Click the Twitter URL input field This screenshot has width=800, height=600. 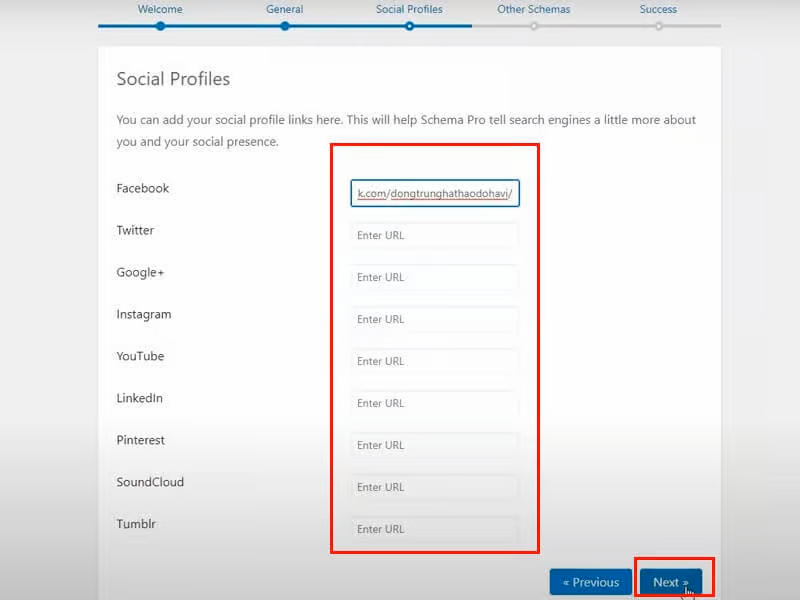(434, 235)
